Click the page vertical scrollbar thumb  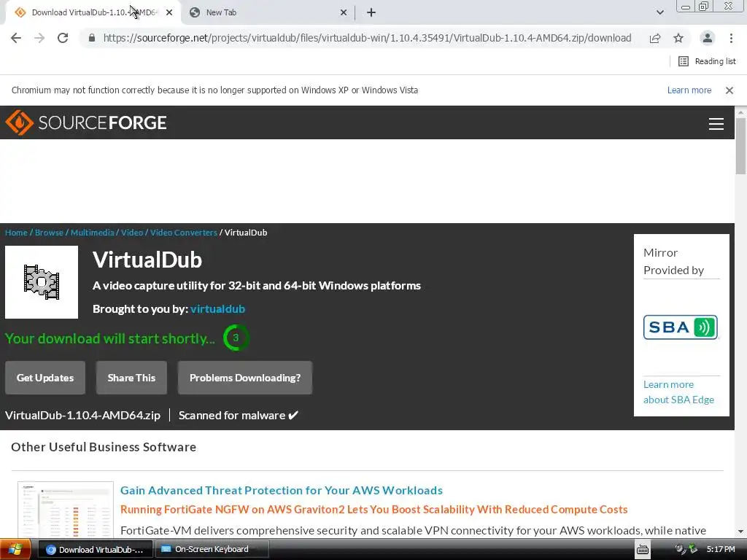(740, 147)
